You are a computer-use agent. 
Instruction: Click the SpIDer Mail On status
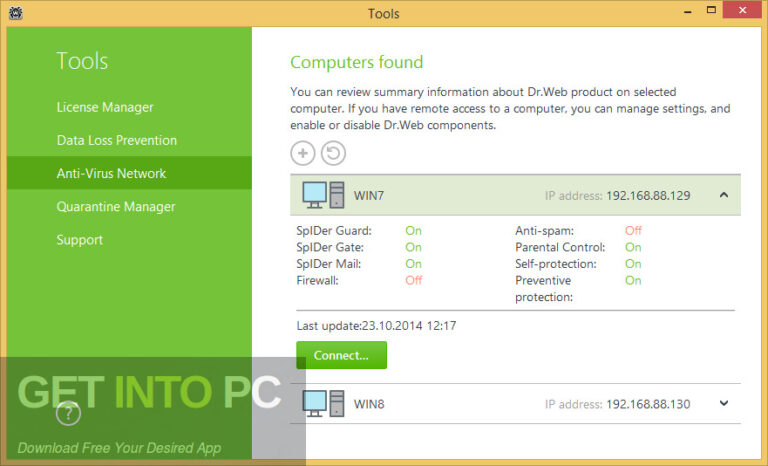[413, 264]
